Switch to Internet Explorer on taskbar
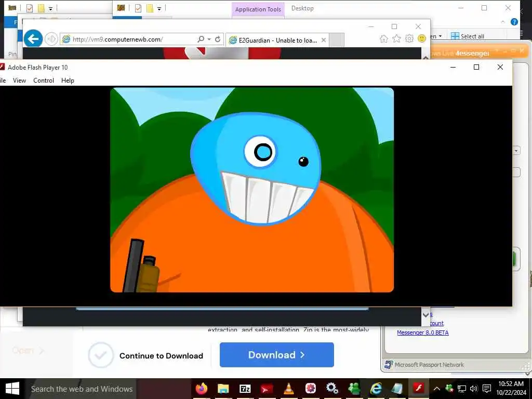The height and width of the screenshot is (399, 532). (x=376, y=388)
